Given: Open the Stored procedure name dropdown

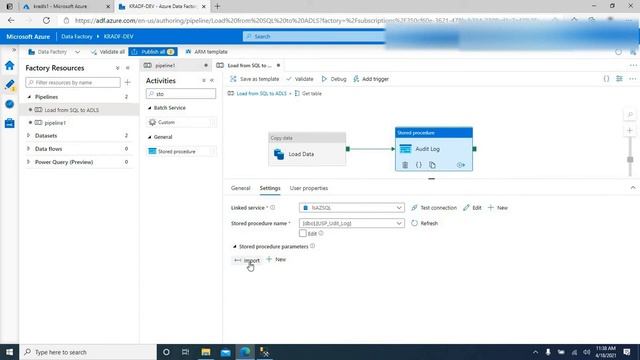Looking at the screenshot, I should pos(351,223).
